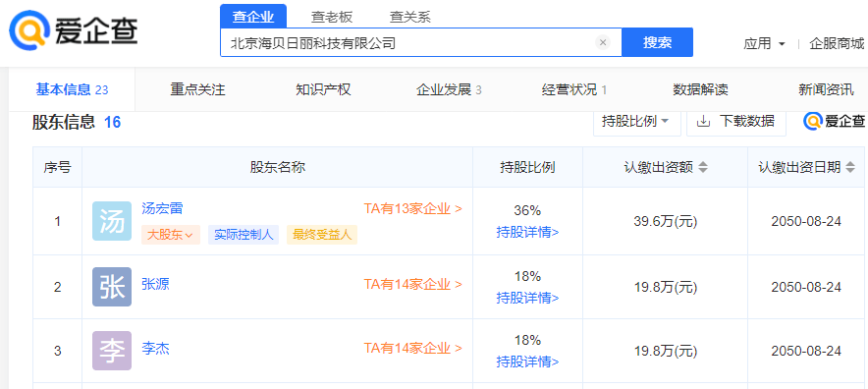This screenshot has width=868, height=389.
Task: Click the 下载数据 button
Action: (x=736, y=122)
